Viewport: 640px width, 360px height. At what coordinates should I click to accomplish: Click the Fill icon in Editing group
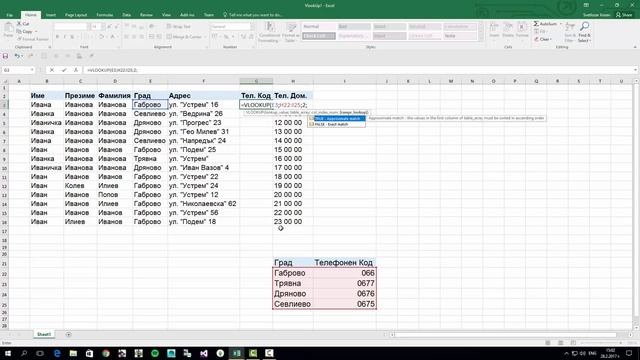(x=536, y=31)
